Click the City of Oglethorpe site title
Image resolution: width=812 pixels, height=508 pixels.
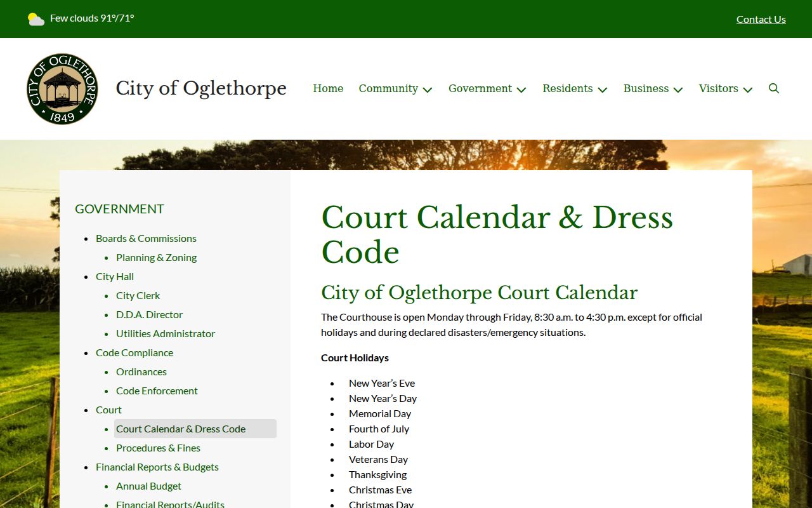click(201, 88)
